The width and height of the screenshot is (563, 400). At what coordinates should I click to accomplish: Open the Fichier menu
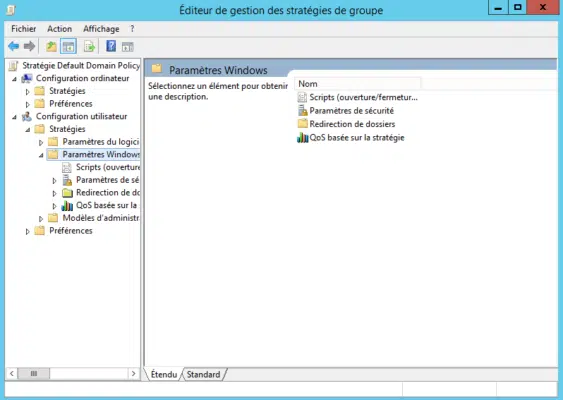24,29
